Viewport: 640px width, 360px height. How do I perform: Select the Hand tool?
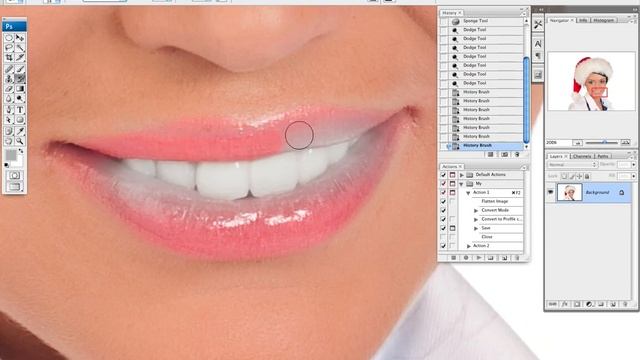point(9,141)
